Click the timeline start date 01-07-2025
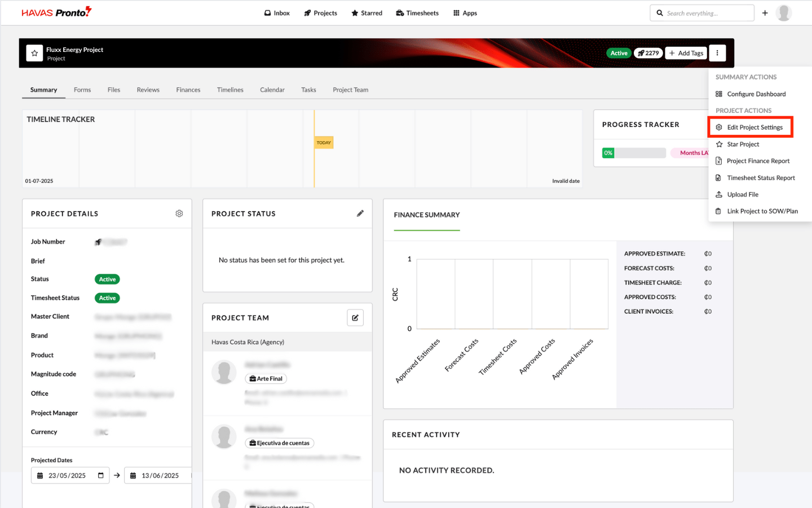Viewport: 812px width, 508px height. coord(39,181)
